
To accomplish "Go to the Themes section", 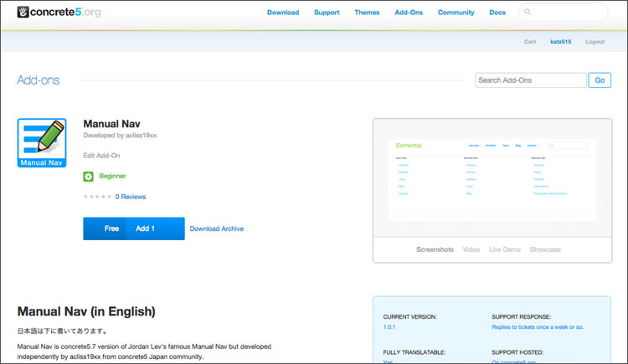I will [367, 13].
